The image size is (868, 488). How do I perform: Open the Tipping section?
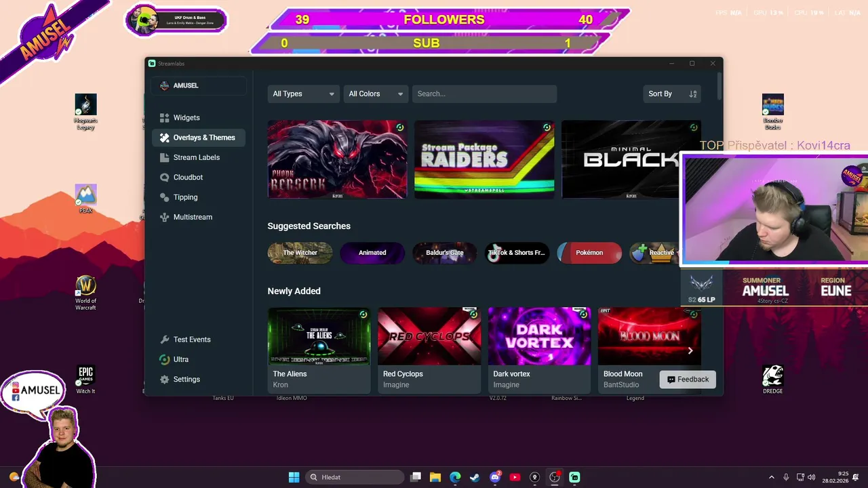[199, 197]
